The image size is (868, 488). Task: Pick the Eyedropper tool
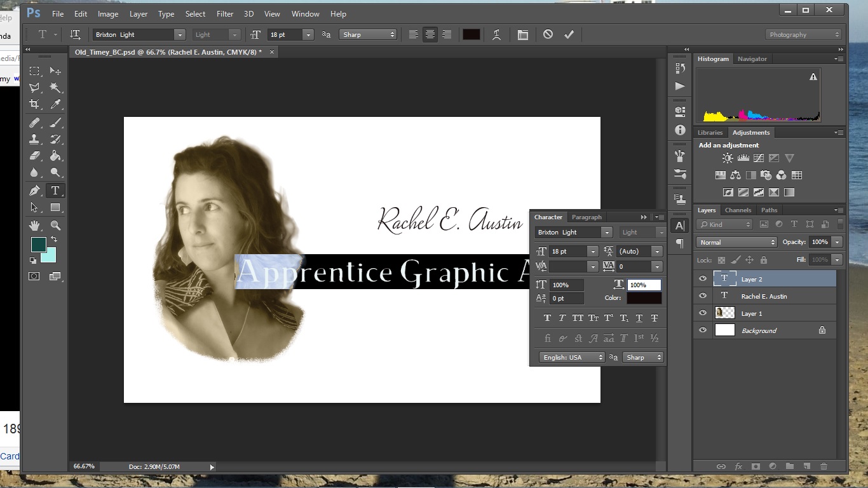pos(55,104)
